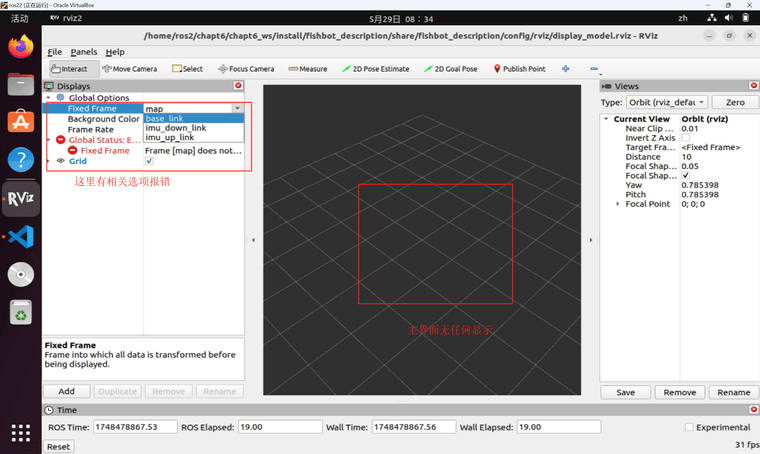The image size is (760, 454).
Task: Open Visual Studio Code from dock
Action: tap(21, 236)
